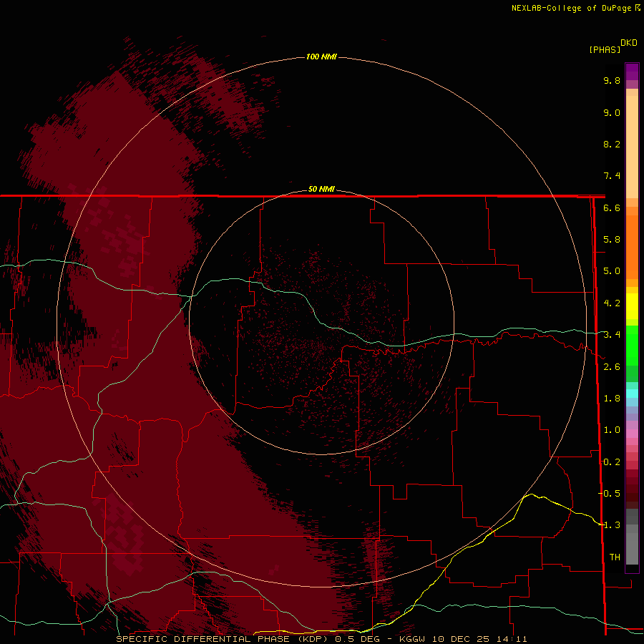
Task: Click the [PHAS] legend unit label
Action: (605, 49)
